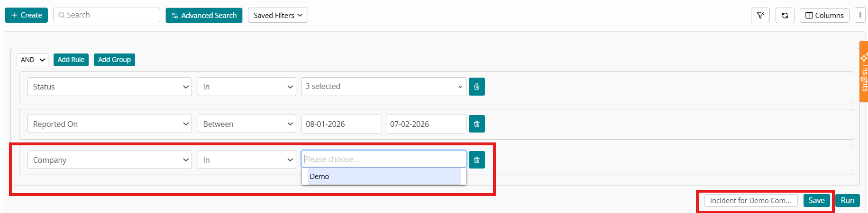Delete the Reported On rule
Viewport: 868px width, 213px height.
tap(476, 124)
